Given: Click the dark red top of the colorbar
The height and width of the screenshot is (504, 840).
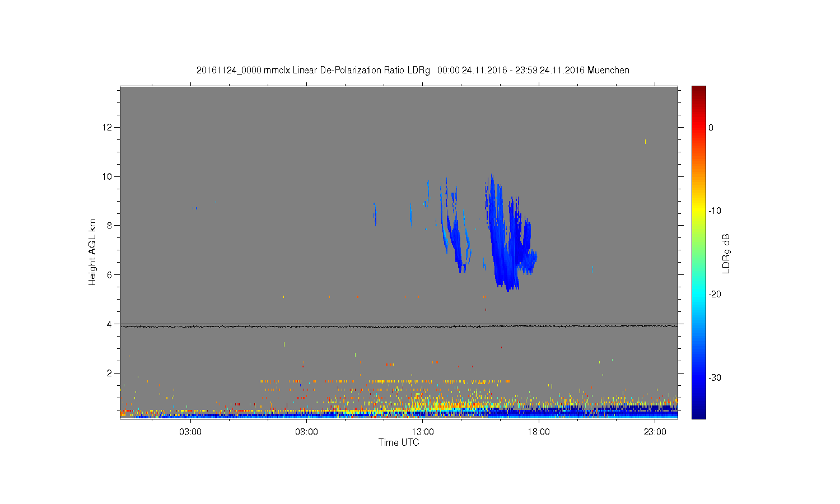Looking at the screenshot, I should pyautogui.click(x=699, y=91).
